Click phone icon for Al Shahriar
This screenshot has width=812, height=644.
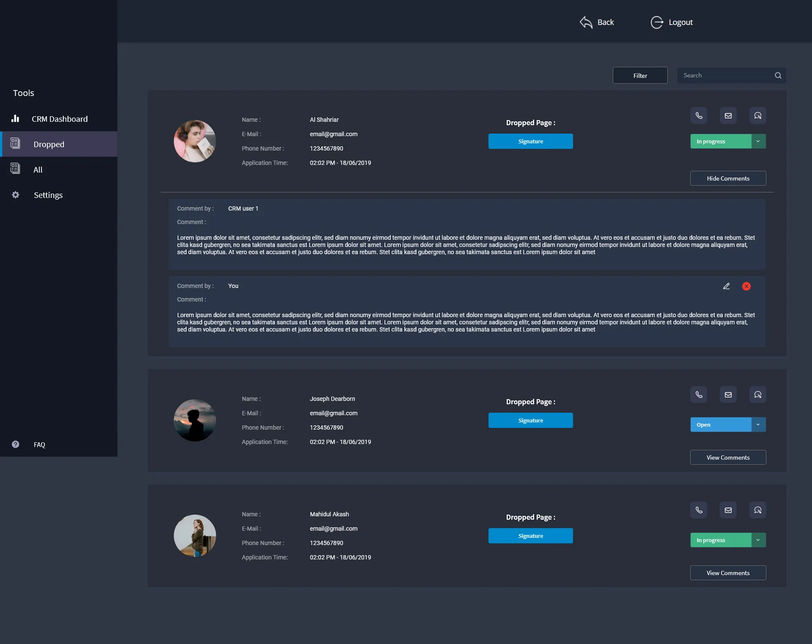point(699,115)
